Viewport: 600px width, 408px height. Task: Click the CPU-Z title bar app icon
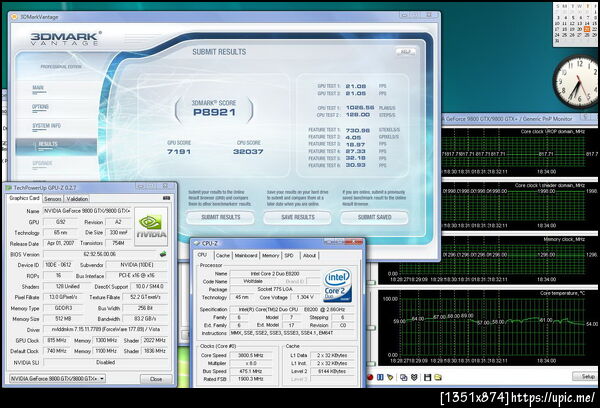click(x=197, y=243)
